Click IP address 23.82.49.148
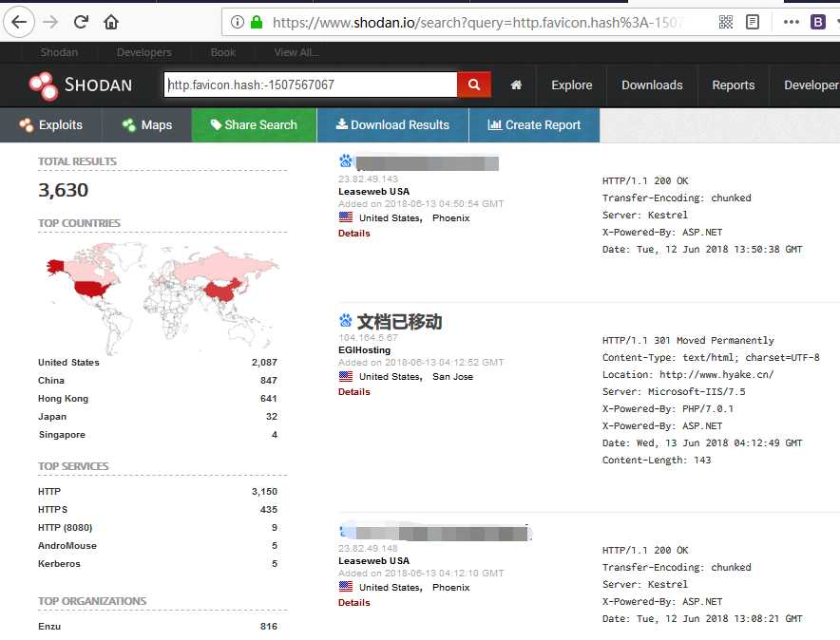This screenshot has height=640, width=840. click(x=368, y=549)
